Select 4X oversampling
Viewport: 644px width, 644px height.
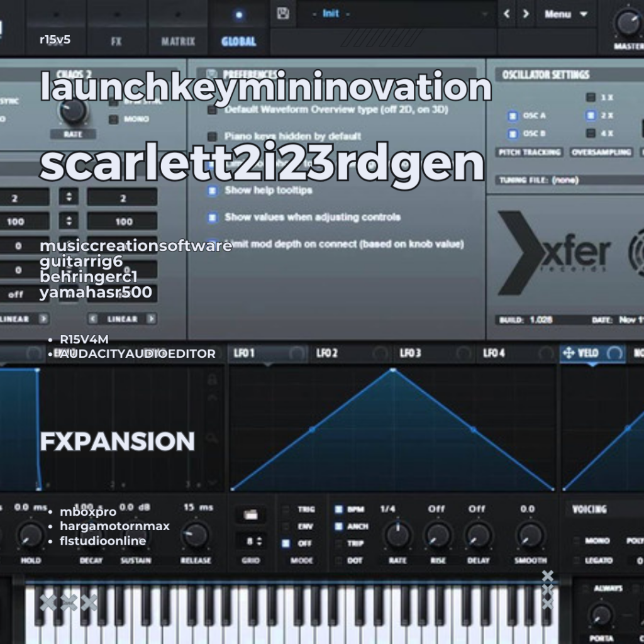point(591,133)
